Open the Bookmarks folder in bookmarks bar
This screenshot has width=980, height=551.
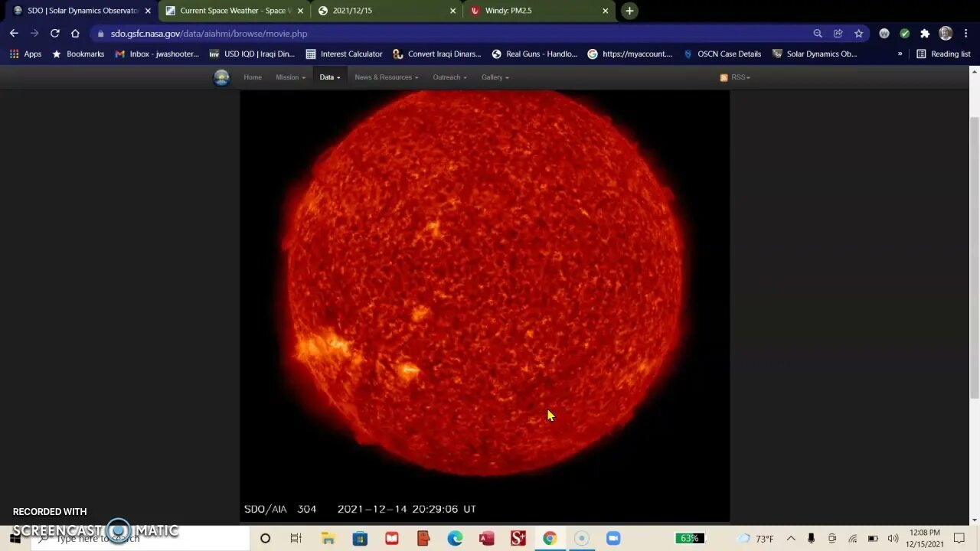(77, 54)
